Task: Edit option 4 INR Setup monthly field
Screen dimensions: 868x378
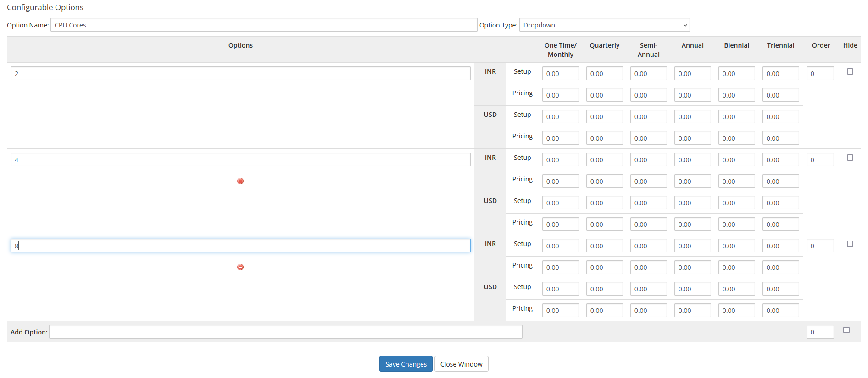Action: coord(561,159)
